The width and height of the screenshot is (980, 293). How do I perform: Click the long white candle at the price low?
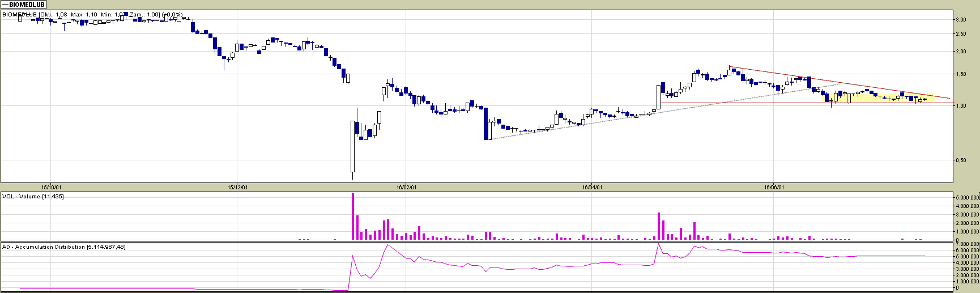(352, 146)
